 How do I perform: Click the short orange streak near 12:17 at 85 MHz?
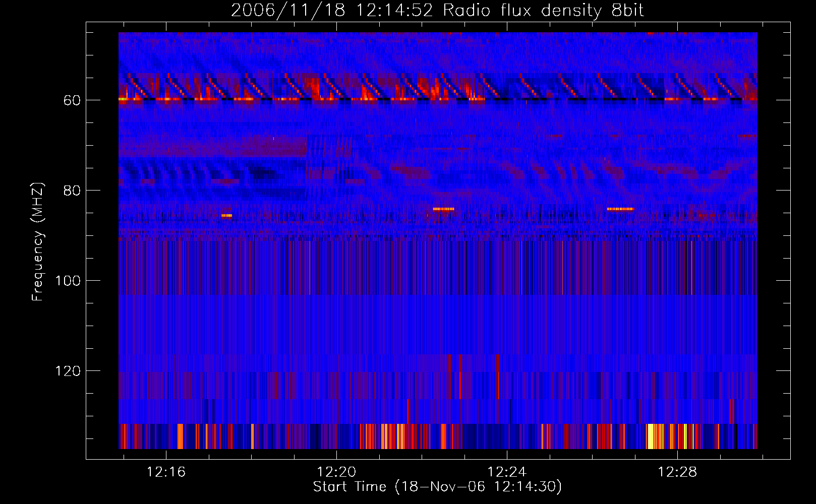point(226,216)
